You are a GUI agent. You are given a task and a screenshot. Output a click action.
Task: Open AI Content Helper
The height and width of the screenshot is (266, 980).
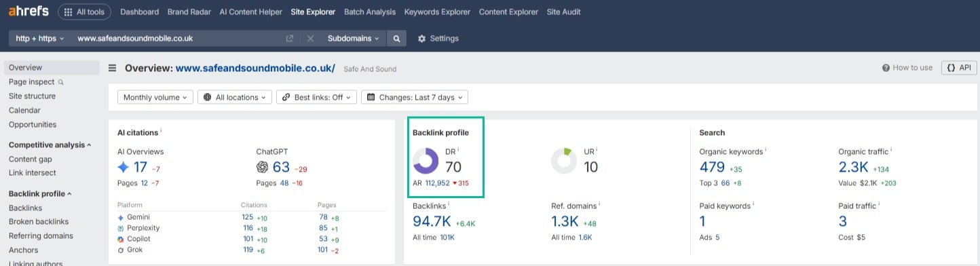[251, 12]
